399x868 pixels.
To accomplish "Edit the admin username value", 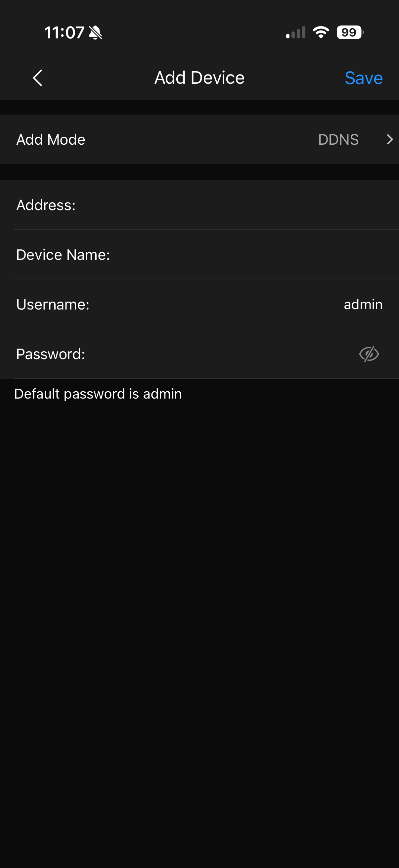I will click(363, 304).
